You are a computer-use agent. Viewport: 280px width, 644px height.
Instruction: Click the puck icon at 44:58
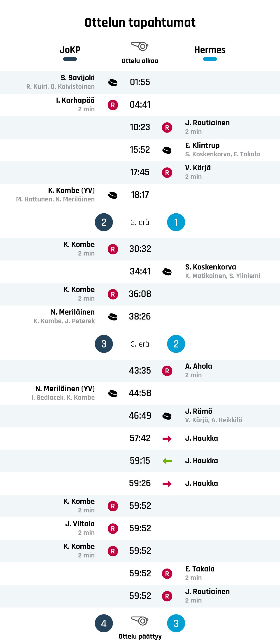click(x=113, y=393)
